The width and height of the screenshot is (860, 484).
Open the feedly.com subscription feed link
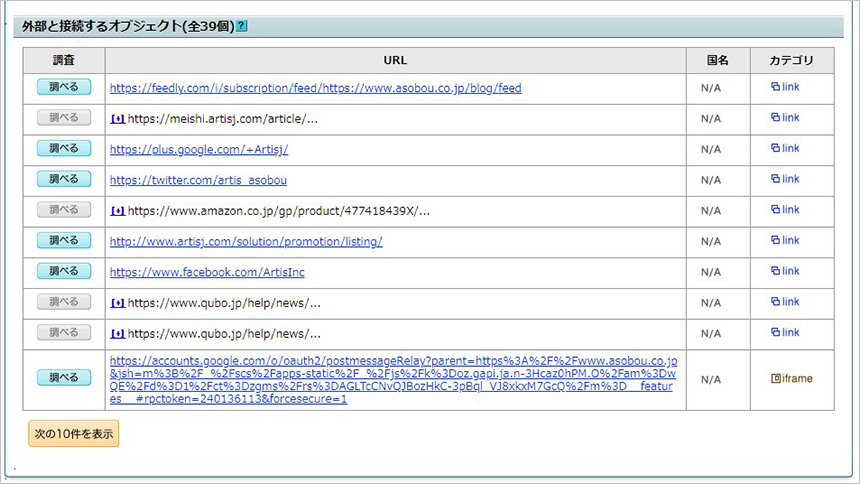click(x=315, y=88)
